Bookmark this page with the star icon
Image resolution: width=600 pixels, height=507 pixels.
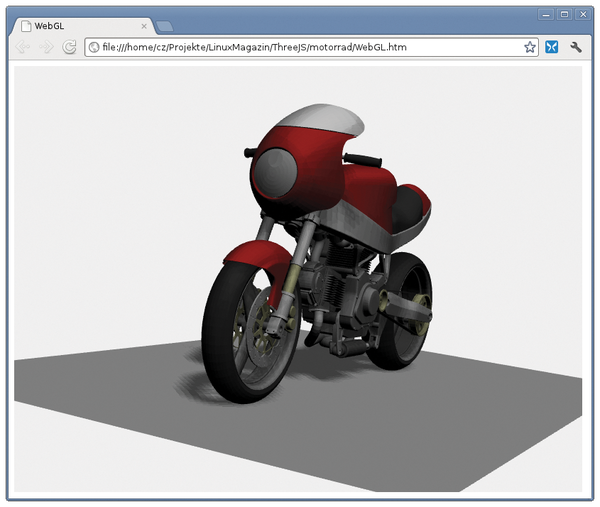point(530,47)
